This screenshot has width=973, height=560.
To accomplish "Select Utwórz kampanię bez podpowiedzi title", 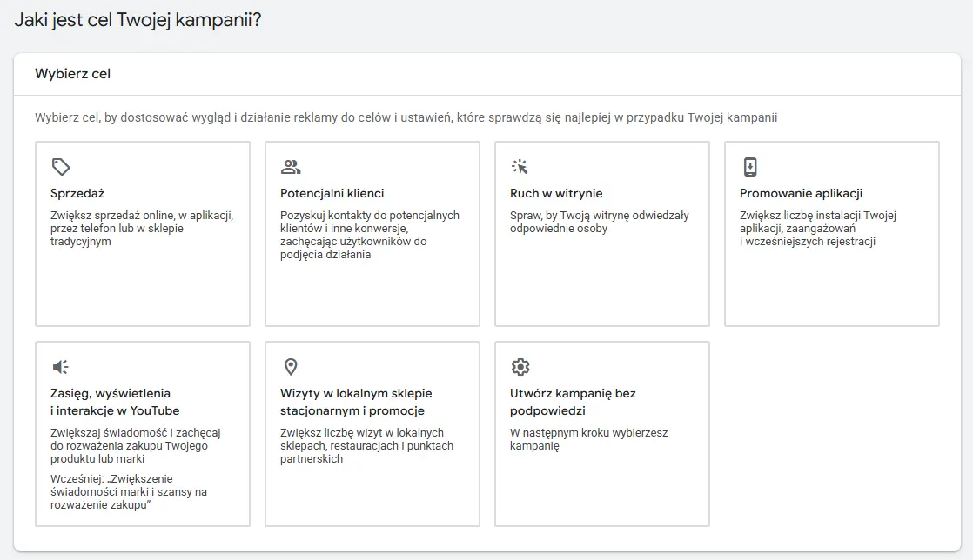I will pyautogui.click(x=573, y=402).
